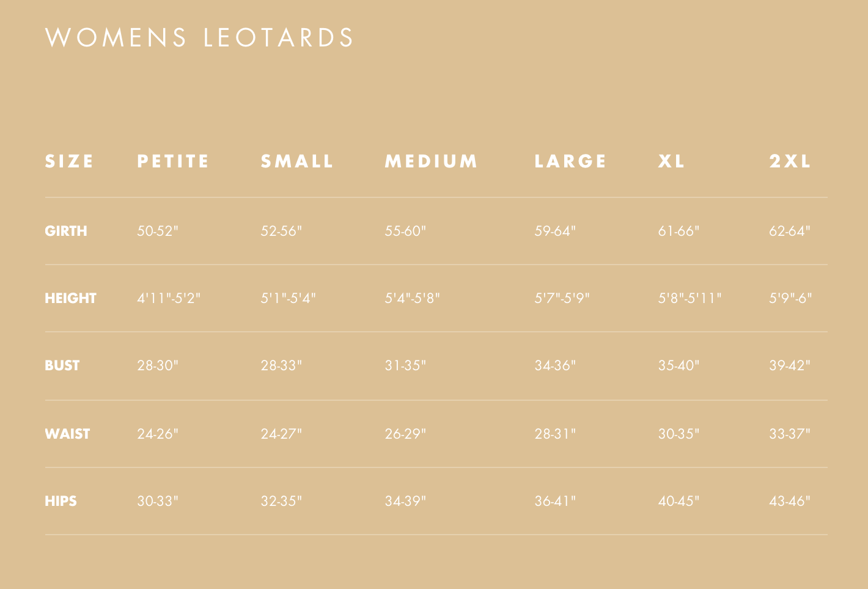Click the Medium height value 5'4"-5'8"
The image size is (868, 589).
[413, 298]
